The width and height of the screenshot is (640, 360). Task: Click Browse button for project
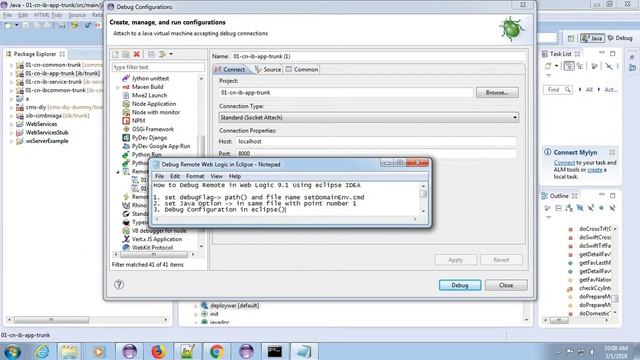point(497,93)
